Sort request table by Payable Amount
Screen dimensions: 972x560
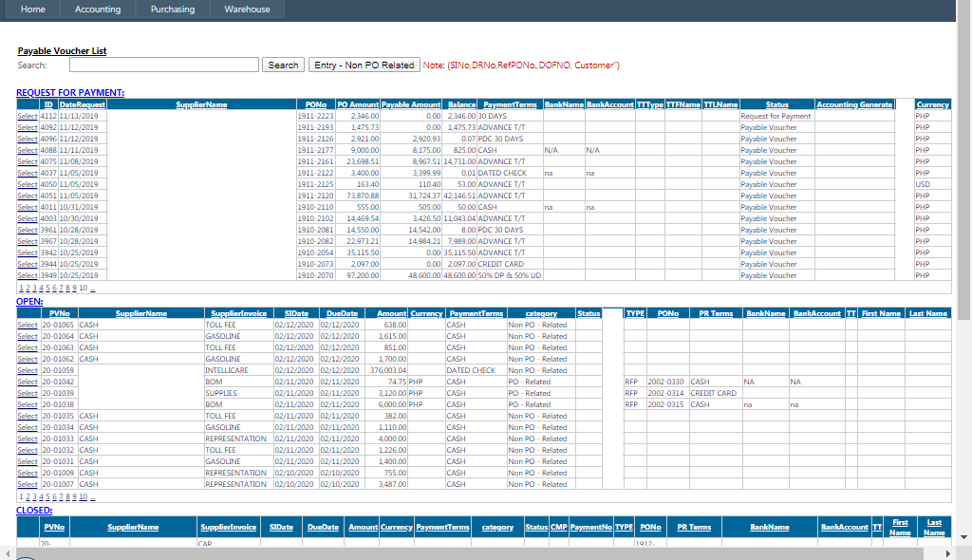click(x=411, y=104)
